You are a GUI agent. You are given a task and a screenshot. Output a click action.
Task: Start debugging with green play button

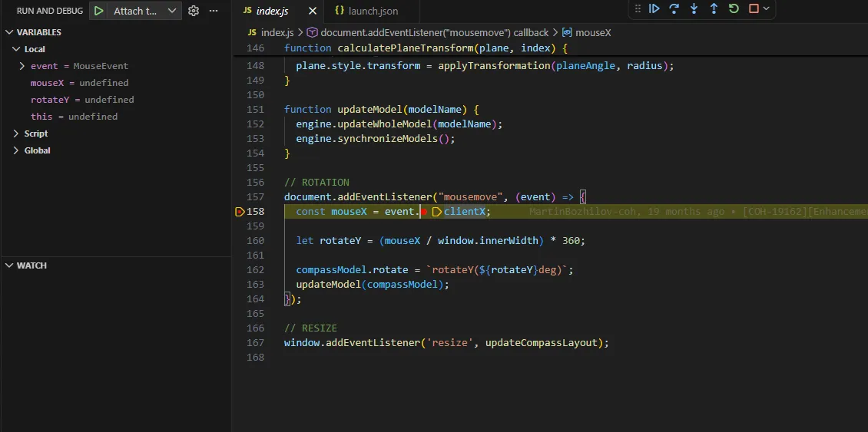(x=98, y=11)
